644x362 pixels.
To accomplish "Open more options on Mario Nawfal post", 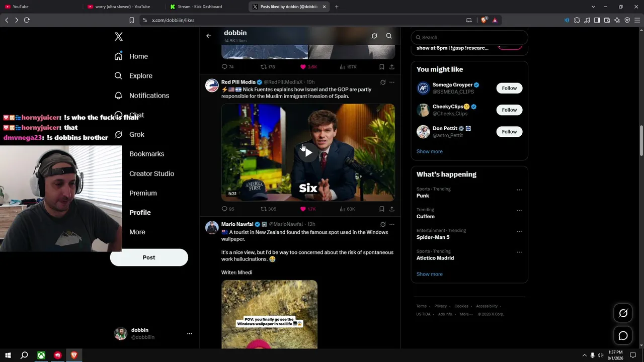I will coord(392,224).
